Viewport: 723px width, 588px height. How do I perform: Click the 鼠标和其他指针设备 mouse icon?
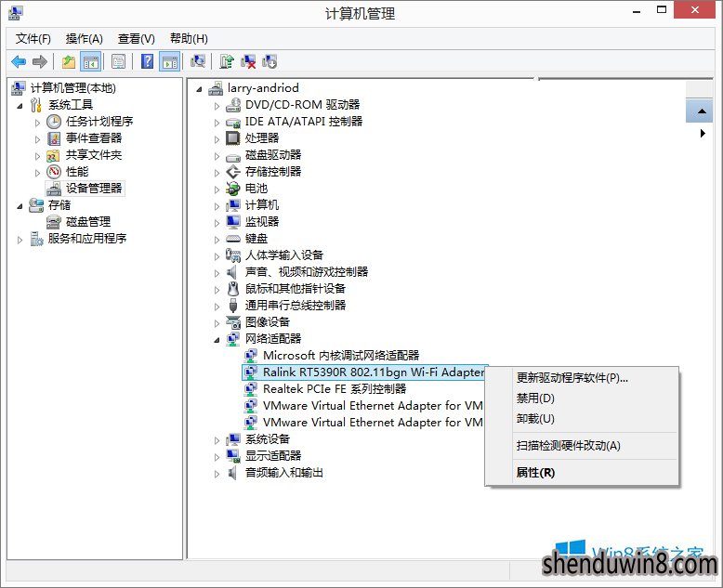tap(233, 289)
